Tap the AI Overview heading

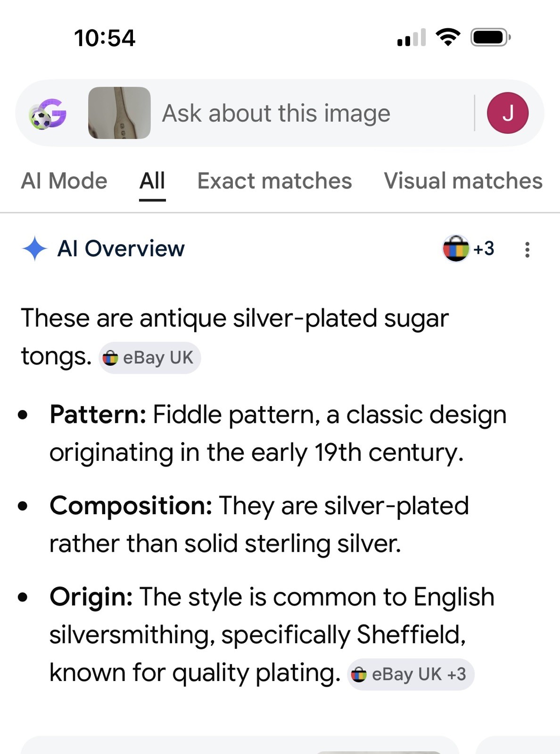pos(121,248)
